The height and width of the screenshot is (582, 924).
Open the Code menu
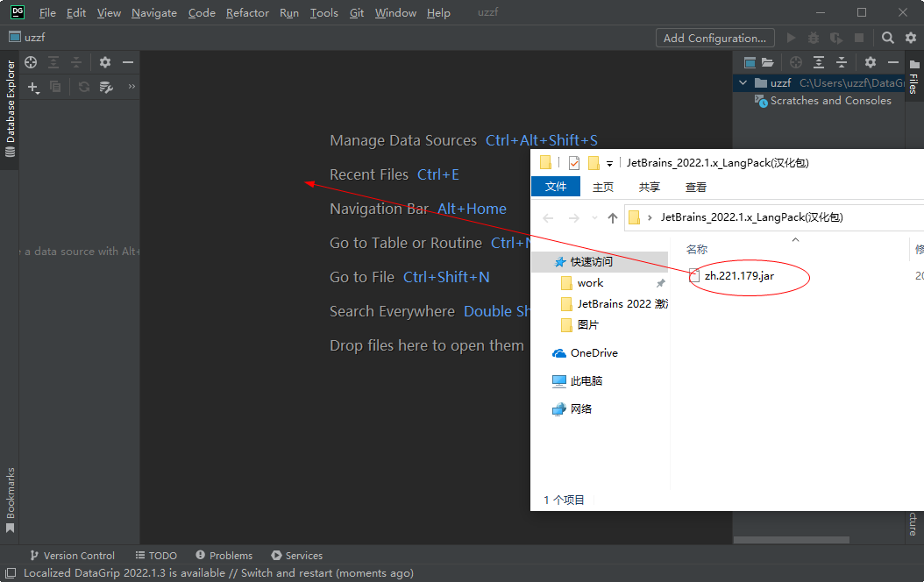[x=202, y=13]
